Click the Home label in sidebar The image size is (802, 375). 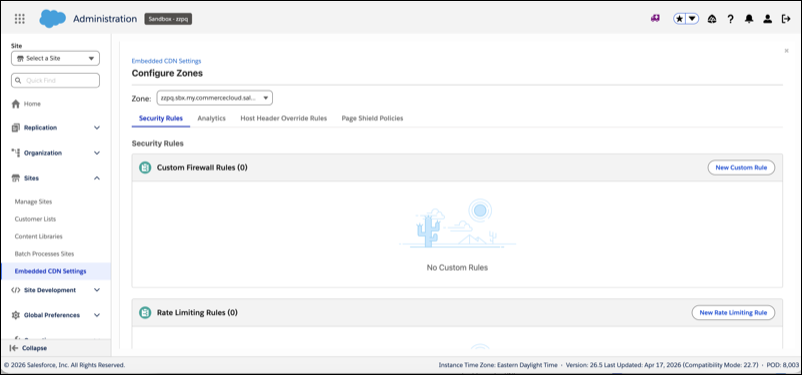(x=32, y=104)
